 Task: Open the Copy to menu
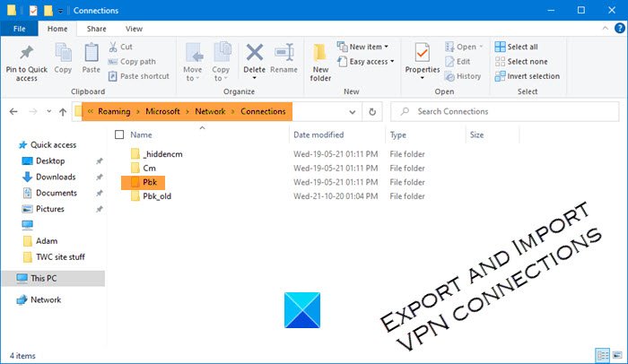(221, 62)
